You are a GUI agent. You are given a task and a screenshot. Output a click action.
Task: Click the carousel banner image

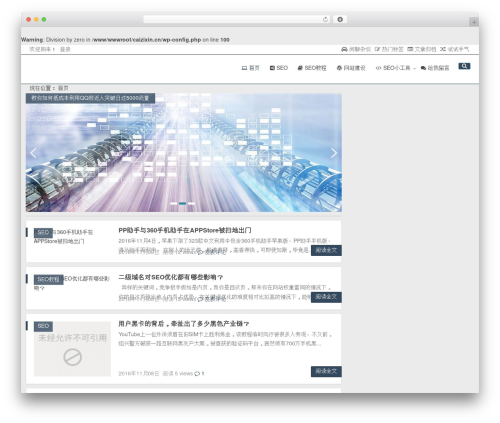pos(184,153)
